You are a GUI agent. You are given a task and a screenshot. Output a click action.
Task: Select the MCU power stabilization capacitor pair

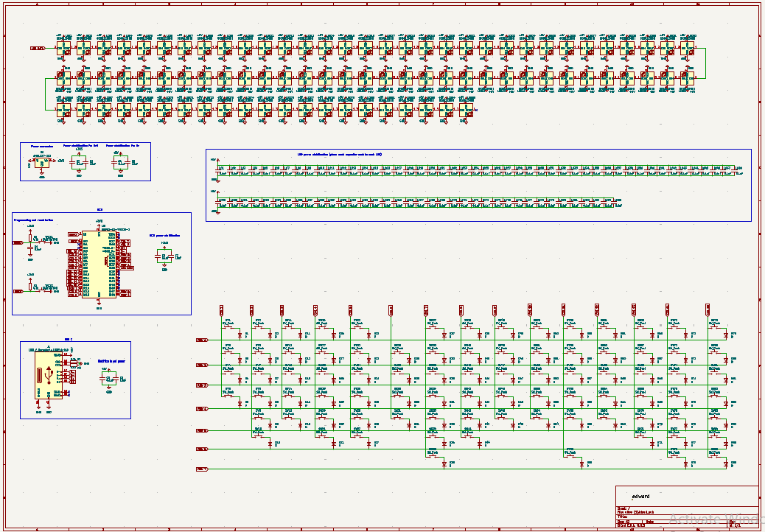(x=164, y=256)
